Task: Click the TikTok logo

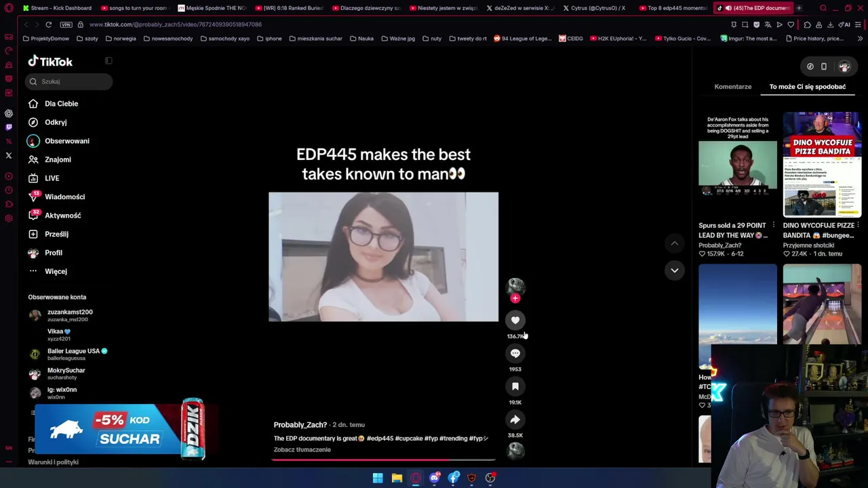Action: pos(50,62)
